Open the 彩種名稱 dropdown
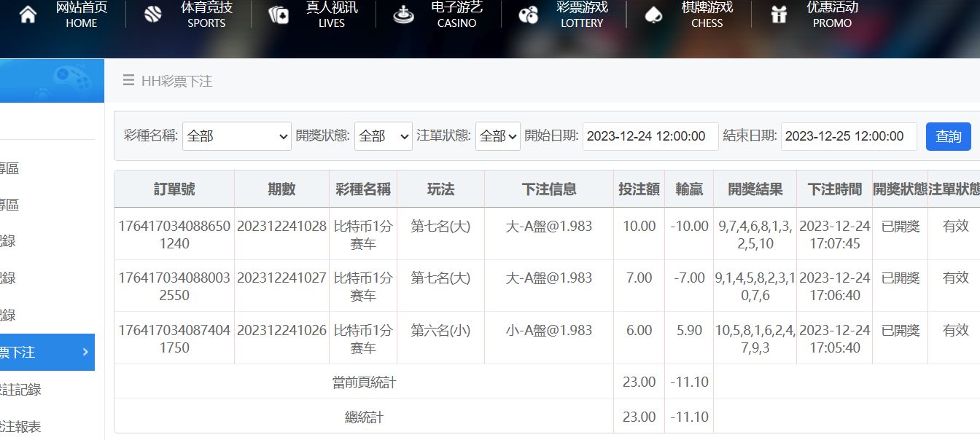980x440 pixels. pyautogui.click(x=236, y=136)
